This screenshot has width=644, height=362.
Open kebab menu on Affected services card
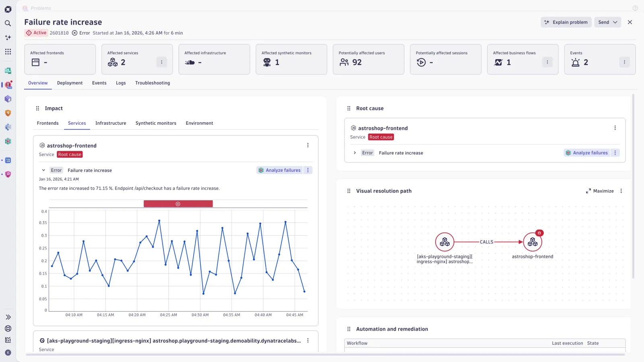(161, 62)
